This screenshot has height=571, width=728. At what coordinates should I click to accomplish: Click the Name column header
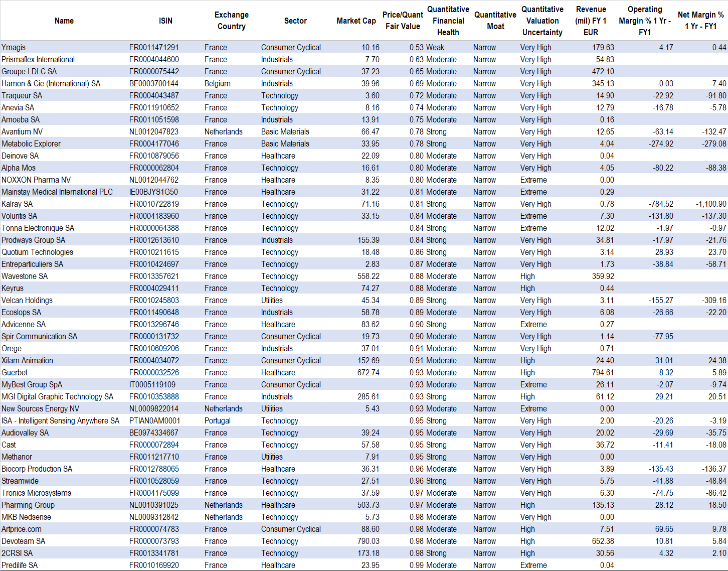point(64,21)
